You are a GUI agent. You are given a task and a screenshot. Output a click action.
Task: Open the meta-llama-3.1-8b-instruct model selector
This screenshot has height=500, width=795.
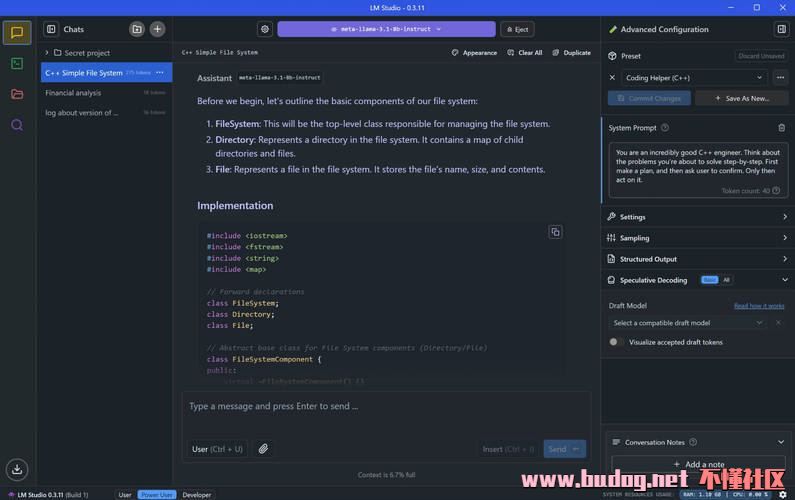point(386,29)
